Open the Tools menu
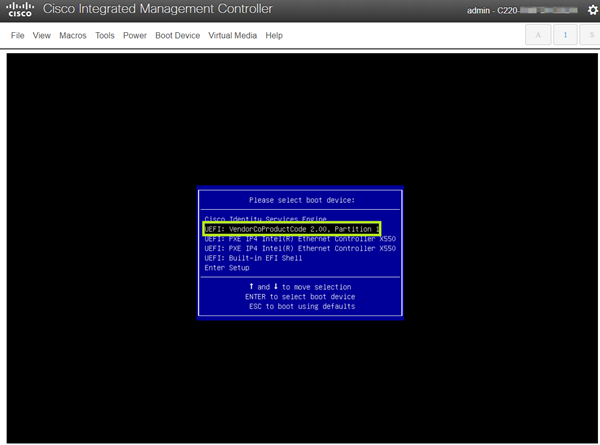The height and width of the screenshot is (445, 600). pos(105,36)
